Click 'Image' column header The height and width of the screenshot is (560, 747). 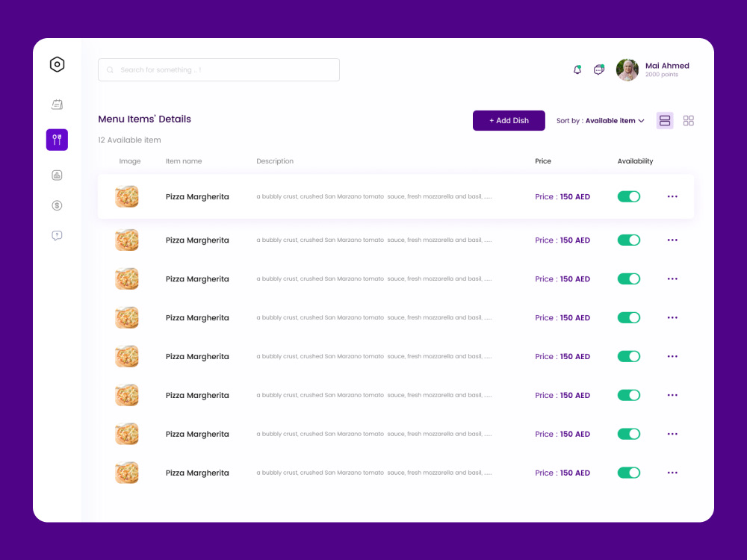[129, 161]
